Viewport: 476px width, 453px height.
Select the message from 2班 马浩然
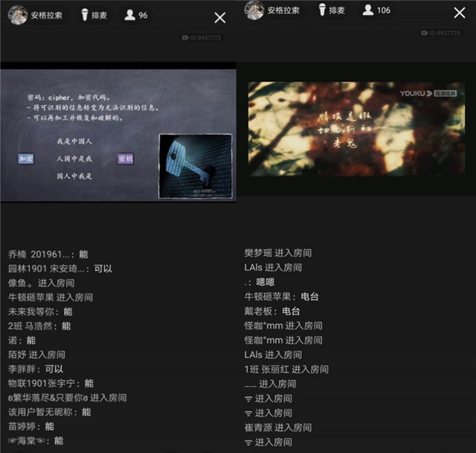coord(39,326)
